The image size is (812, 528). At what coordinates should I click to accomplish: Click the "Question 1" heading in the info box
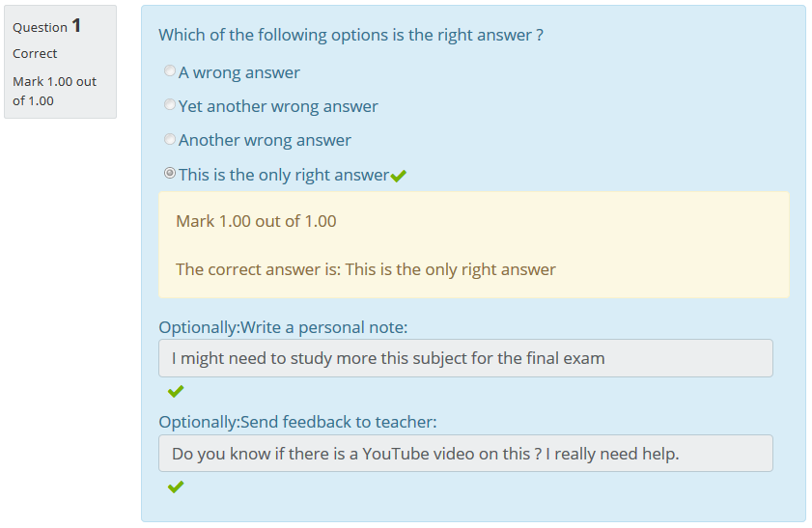click(x=47, y=26)
